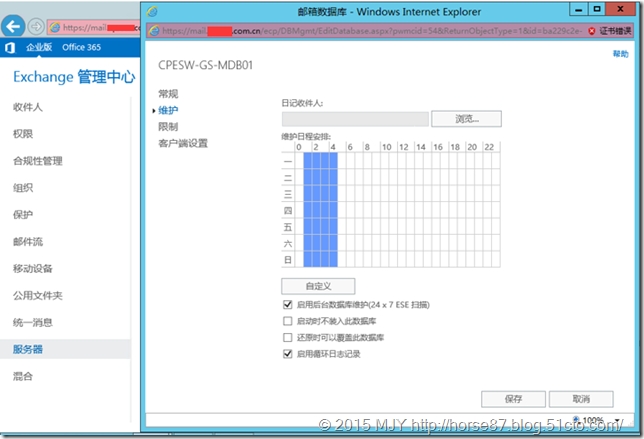This screenshot has width=644, height=439.
Task: Click the 取消 cancel button
Action: (x=581, y=398)
